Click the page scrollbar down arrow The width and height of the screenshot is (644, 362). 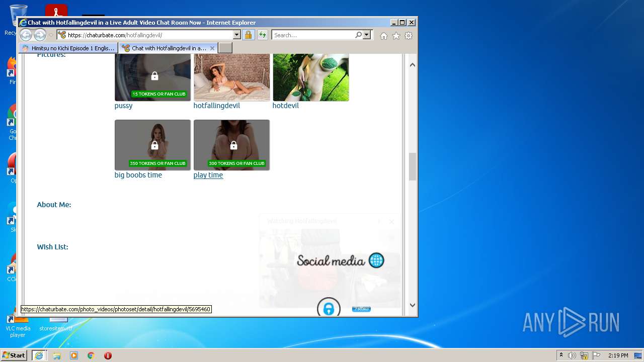click(x=413, y=305)
